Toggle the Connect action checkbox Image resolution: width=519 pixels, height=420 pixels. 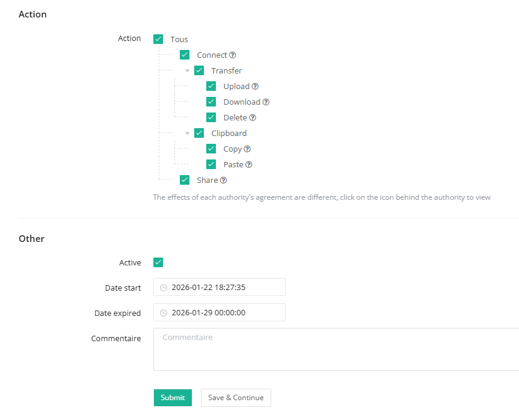tap(185, 55)
